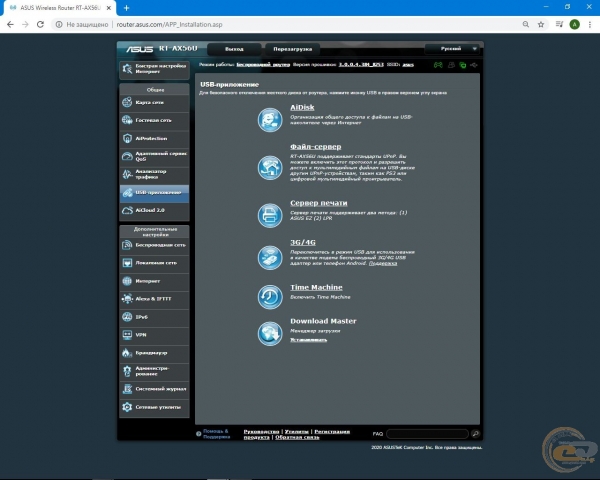The height and width of the screenshot is (480, 600).
Task: Click the ASUS Wireless Router RT-AX56U tab
Action: point(59,8)
